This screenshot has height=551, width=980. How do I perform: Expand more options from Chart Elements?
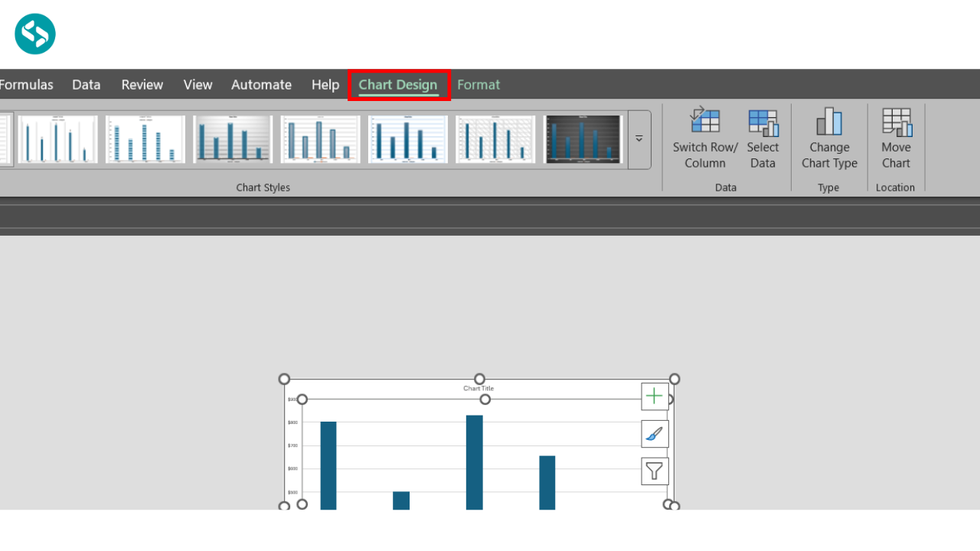tap(655, 395)
